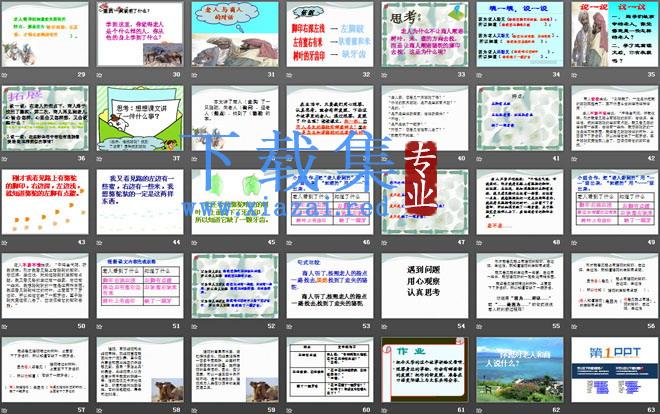Click the animation star icon under slide 45
This screenshot has width=660, height=414.
[x=194, y=242]
